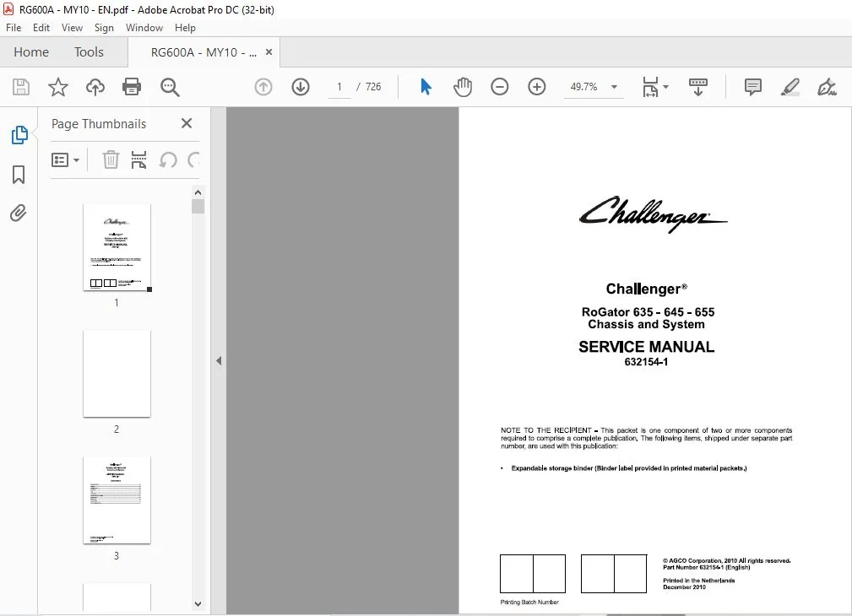
Task: Open the Help menu
Action: pyautogui.click(x=185, y=28)
